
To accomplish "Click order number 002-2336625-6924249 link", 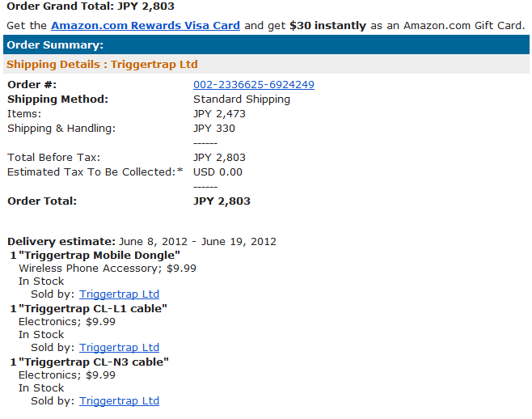I will pos(254,85).
